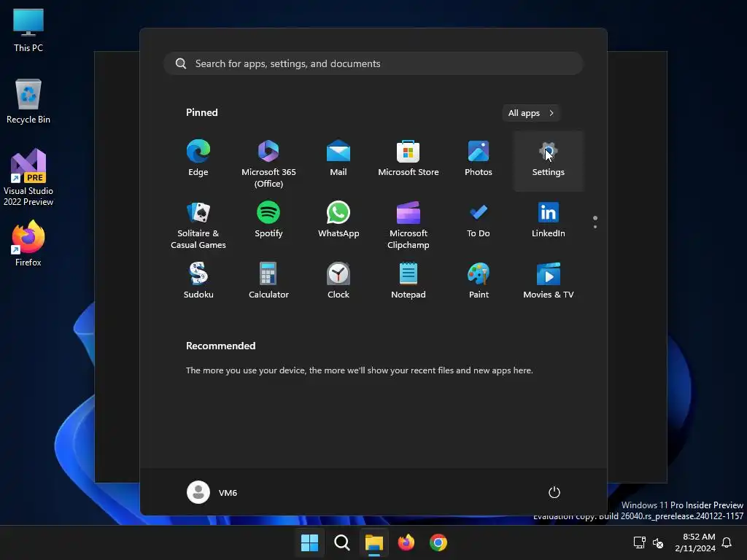Viewport: 747px width, 560px height.
Task: Launch Firefox from the taskbar
Action: coord(406,542)
